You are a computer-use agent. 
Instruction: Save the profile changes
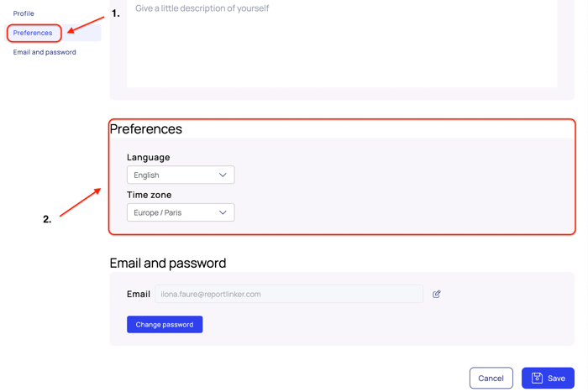coord(548,378)
